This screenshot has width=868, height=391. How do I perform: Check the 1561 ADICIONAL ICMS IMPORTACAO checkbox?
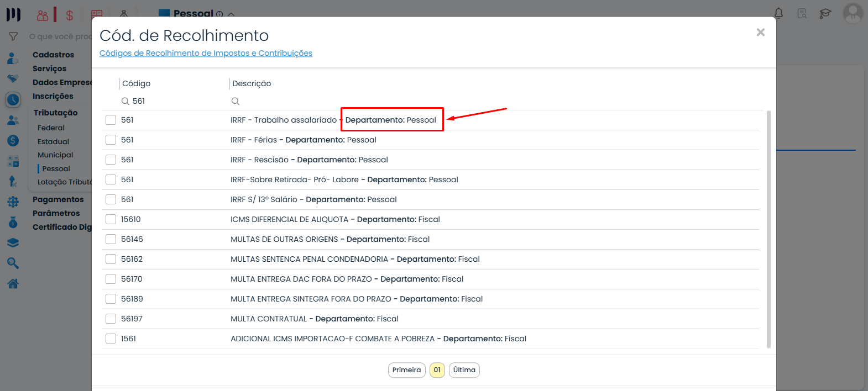[x=111, y=339]
